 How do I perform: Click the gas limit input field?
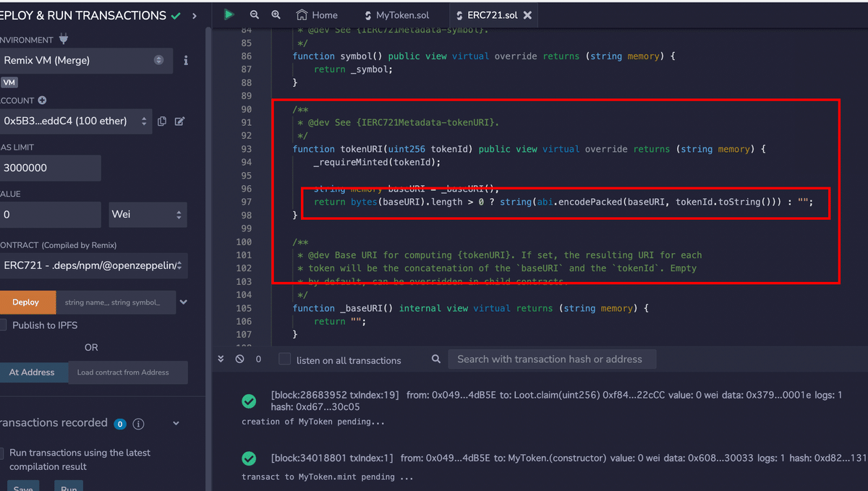(x=50, y=168)
